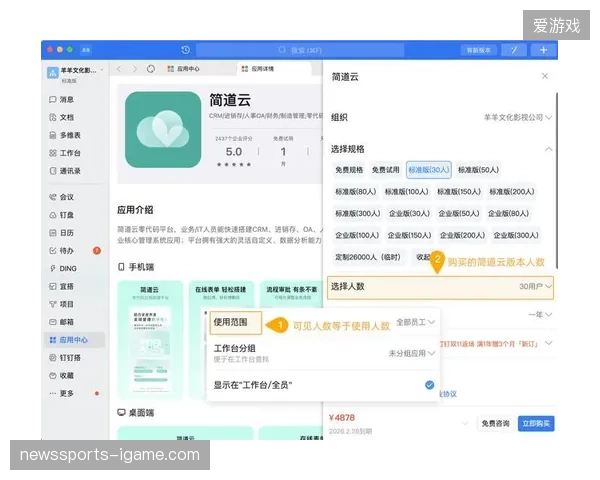Click the 简道云 cloud app logo
The height and width of the screenshot is (480, 600).
163,129
